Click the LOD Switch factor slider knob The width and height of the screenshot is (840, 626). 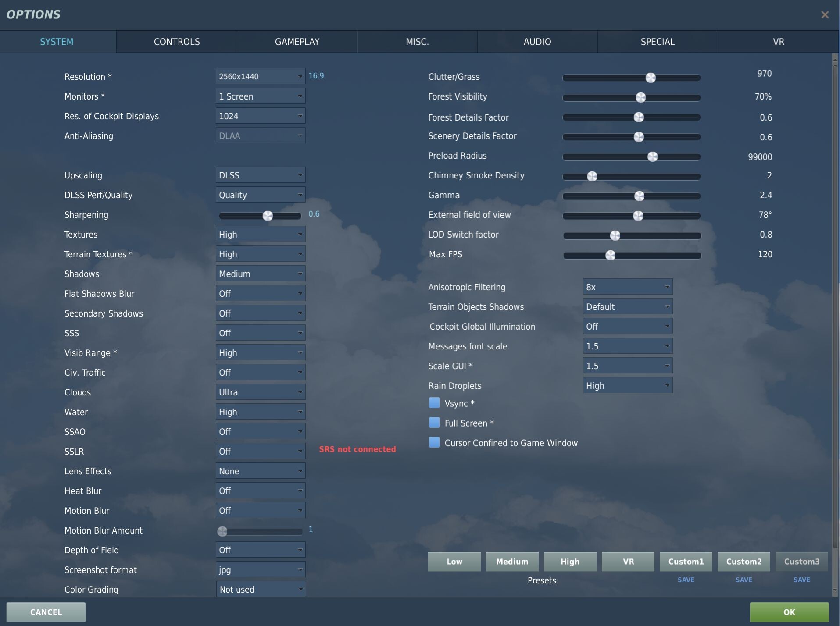click(x=615, y=235)
